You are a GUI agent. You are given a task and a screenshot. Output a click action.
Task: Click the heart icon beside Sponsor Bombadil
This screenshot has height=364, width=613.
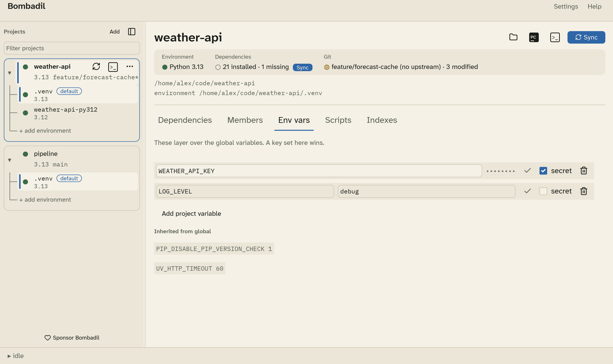tap(48, 338)
